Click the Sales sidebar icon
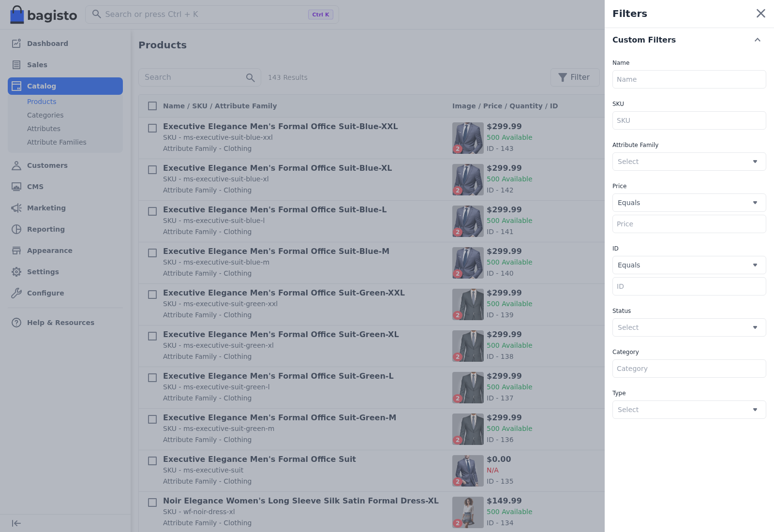 16,65
